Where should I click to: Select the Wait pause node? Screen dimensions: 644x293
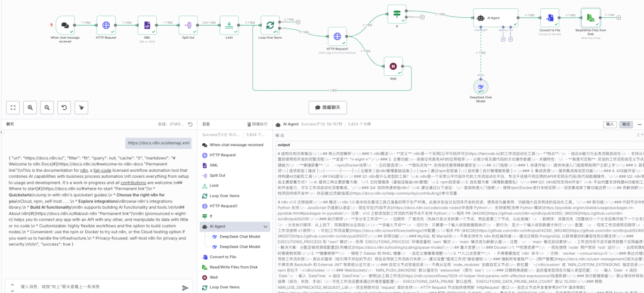[x=393, y=66]
